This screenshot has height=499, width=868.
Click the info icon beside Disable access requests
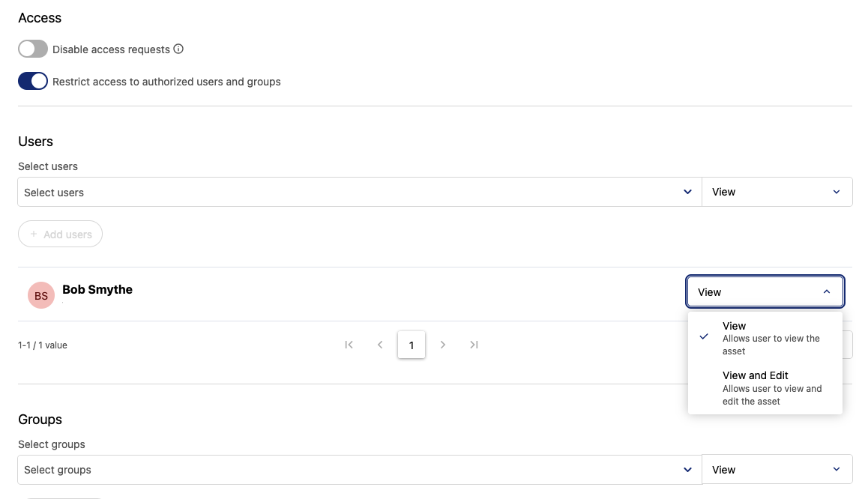coord(178,49)
